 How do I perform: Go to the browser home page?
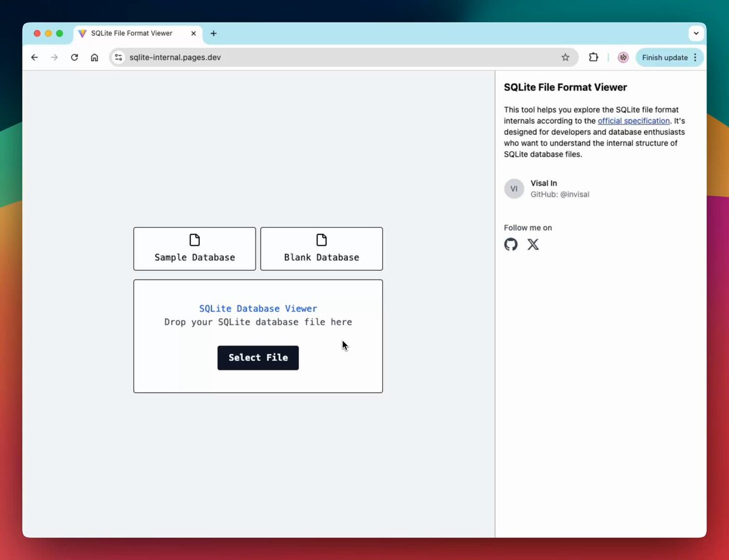coord(94,58)
